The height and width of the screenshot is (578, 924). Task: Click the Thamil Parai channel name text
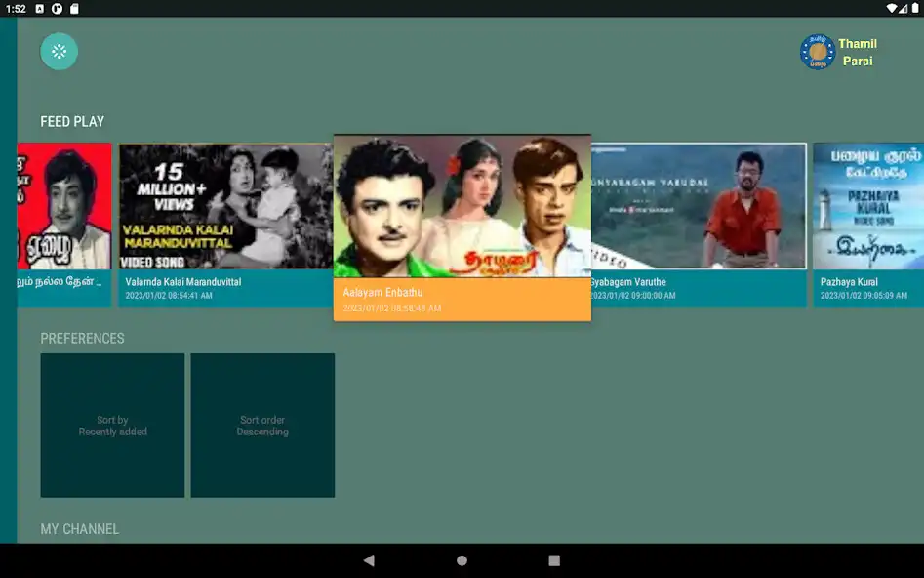(x=858, y=52)
